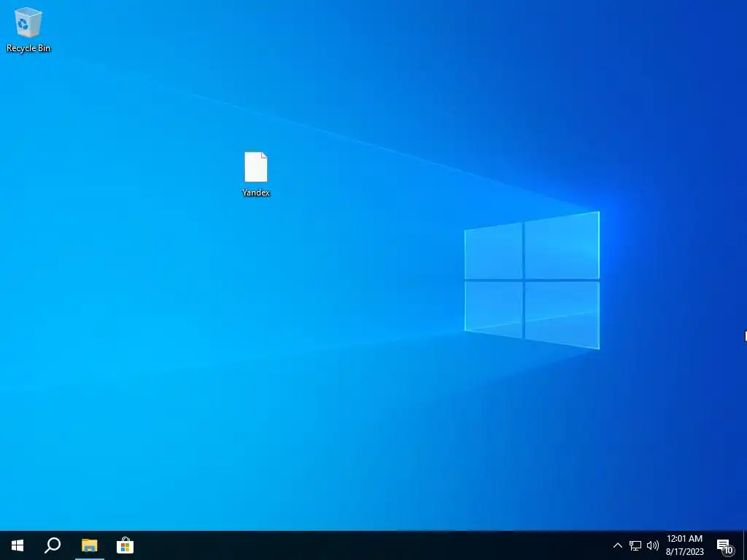Open taskbar search magnifier

(x=53, y=545)
